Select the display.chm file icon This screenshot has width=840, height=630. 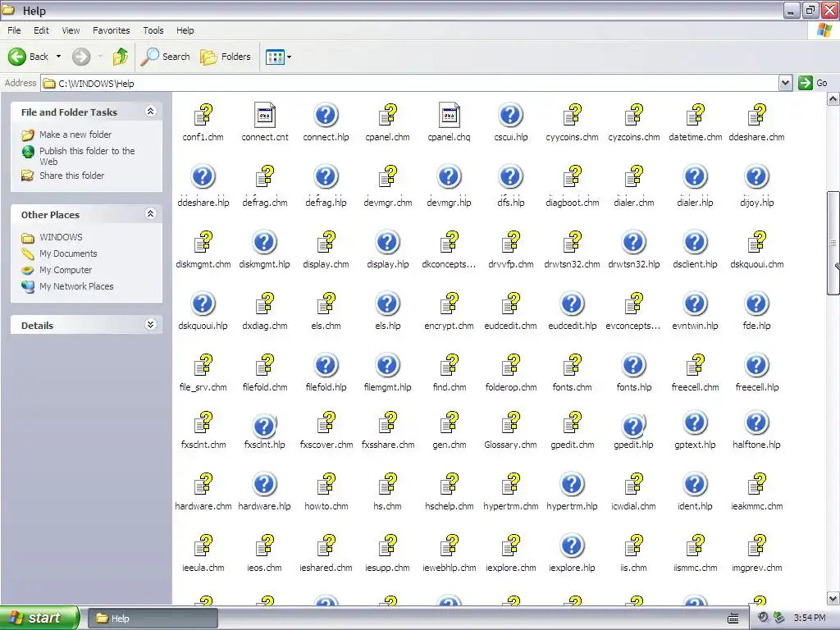tap(326, 242)
